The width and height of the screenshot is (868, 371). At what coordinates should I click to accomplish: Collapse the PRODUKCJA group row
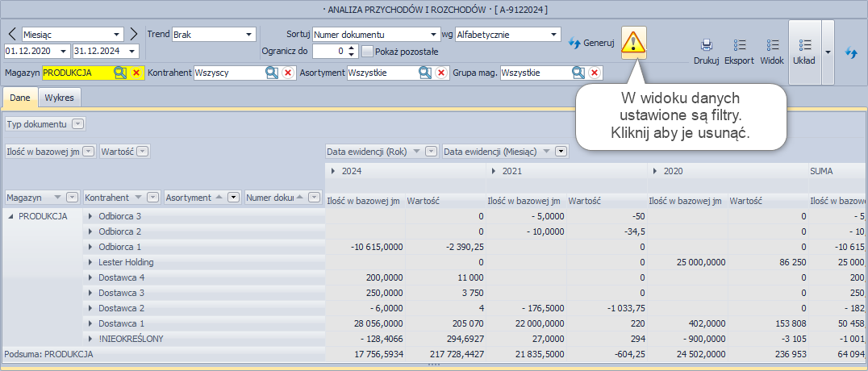pyautogui.click(x=10, y=216)
